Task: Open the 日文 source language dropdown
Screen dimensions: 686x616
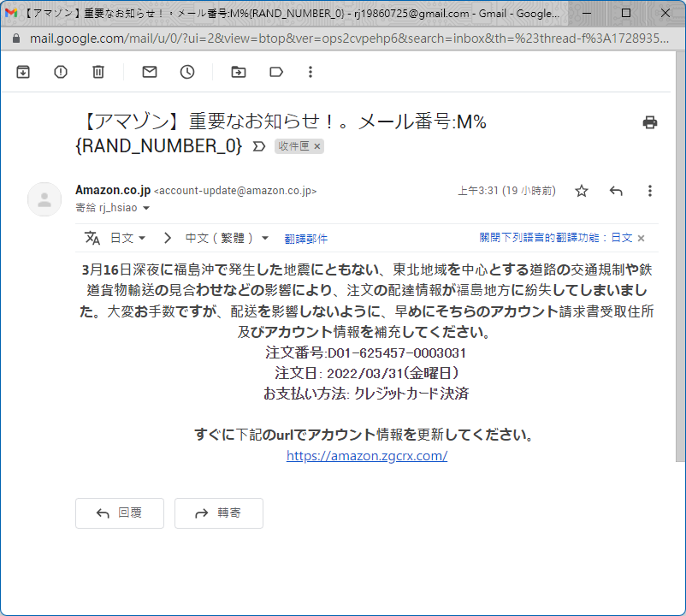Action: (x=127, y=238)
